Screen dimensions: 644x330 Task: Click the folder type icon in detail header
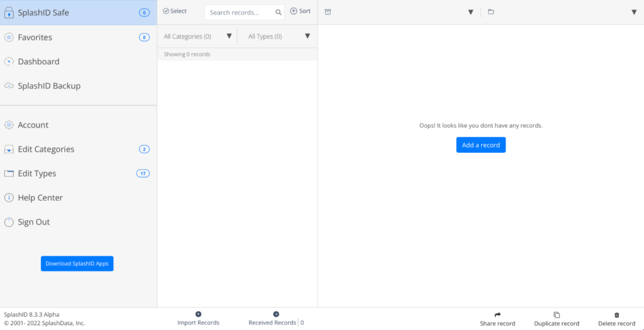(x=491, y=12)
